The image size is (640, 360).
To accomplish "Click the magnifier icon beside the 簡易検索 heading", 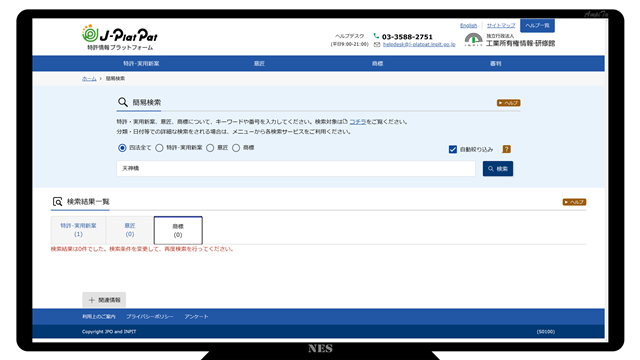I will point(122,102).
